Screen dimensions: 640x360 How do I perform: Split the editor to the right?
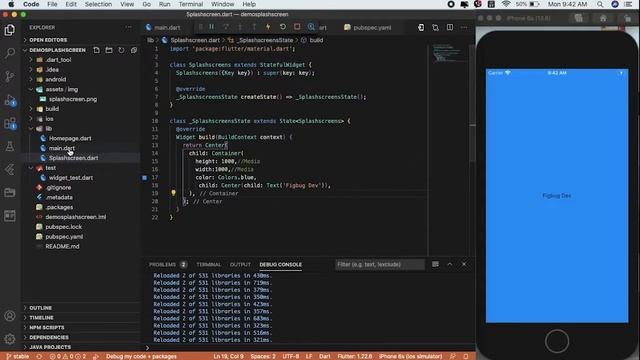tap(449, 27)
